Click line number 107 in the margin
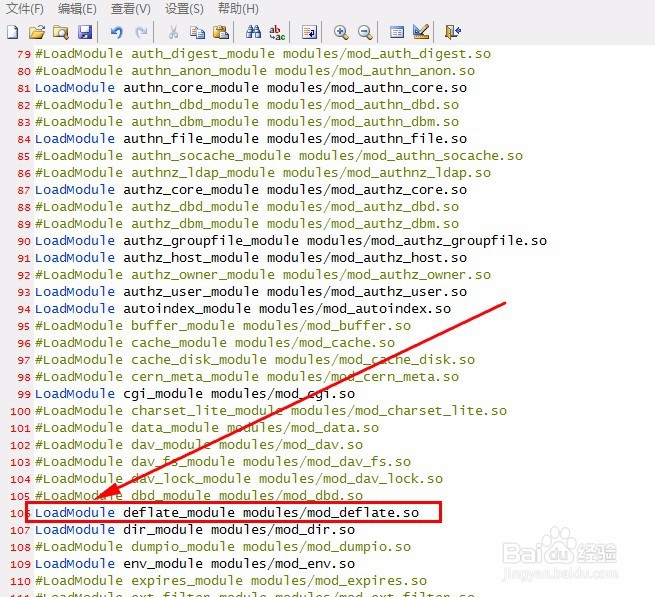655x597 pixels. click(x=20, y=531)
